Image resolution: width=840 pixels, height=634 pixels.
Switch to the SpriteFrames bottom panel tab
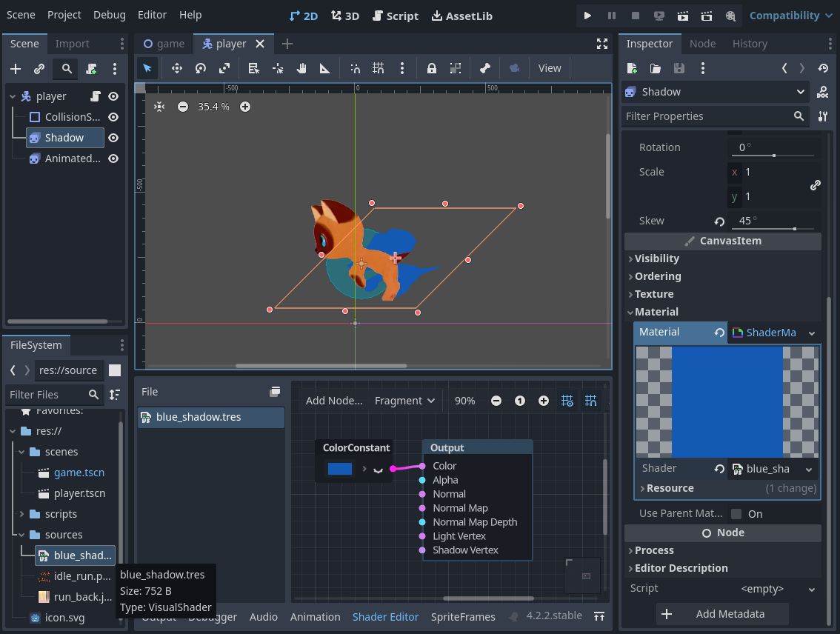[x=463, y=616]
